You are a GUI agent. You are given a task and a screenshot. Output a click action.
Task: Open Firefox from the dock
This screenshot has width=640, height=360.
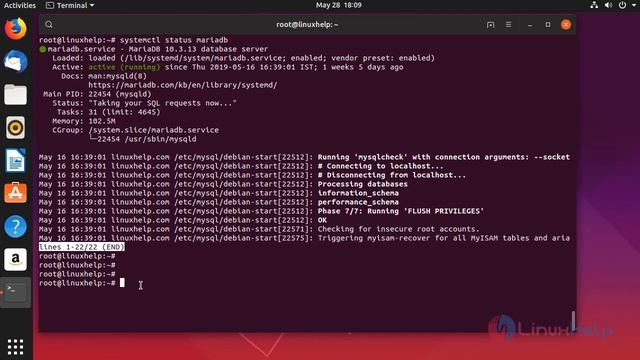pos(16,29)
